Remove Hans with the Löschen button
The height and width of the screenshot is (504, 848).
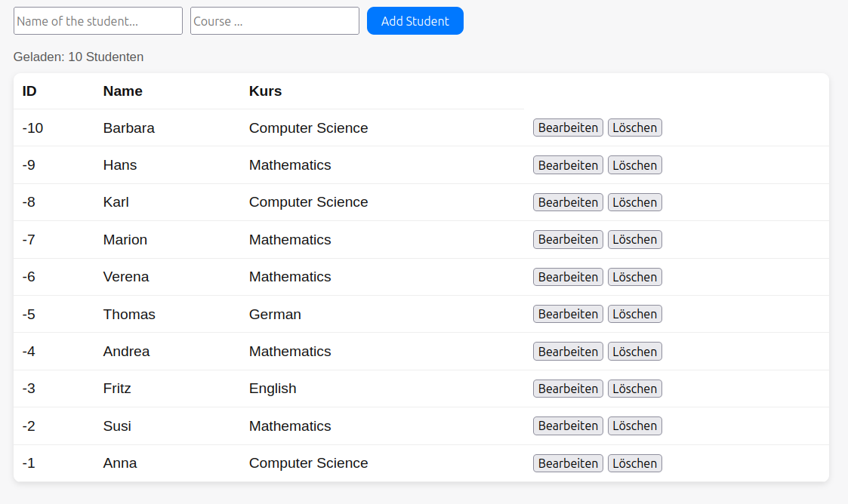pos(634,165)
